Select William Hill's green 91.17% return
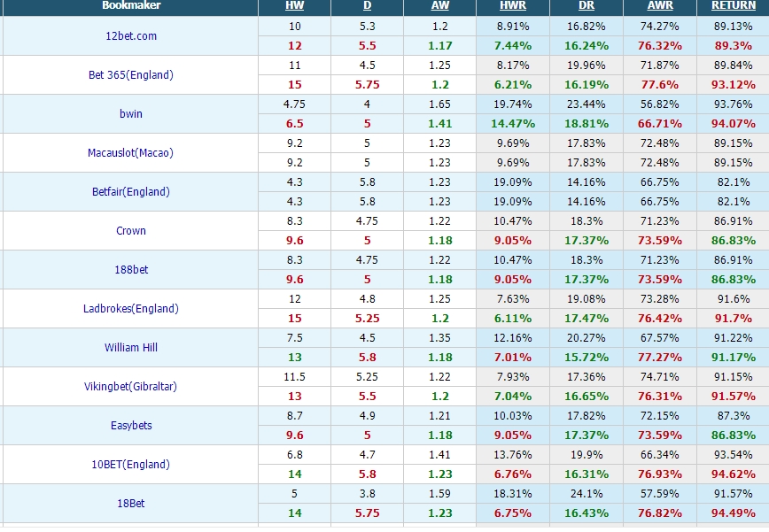Viewport: 769px width, 532px height. point(734,357)
